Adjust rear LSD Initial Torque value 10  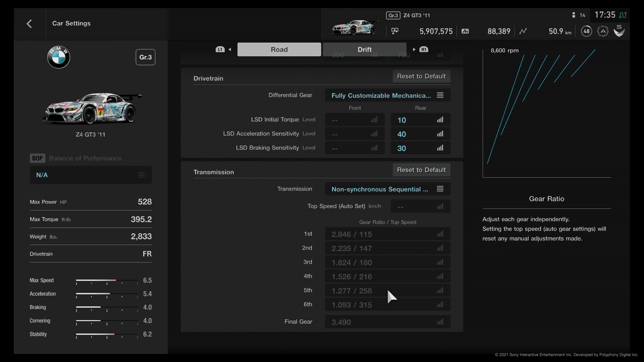pyautogui.click(x=420, y=120)
